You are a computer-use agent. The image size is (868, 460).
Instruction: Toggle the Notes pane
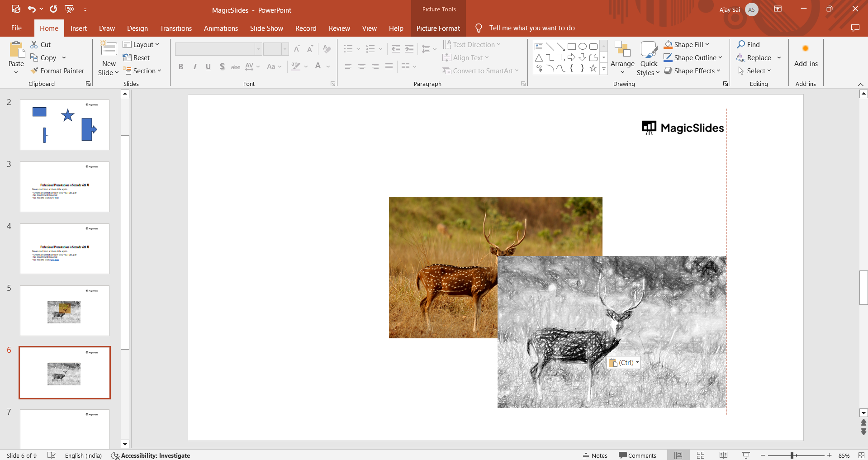[595, 455]
